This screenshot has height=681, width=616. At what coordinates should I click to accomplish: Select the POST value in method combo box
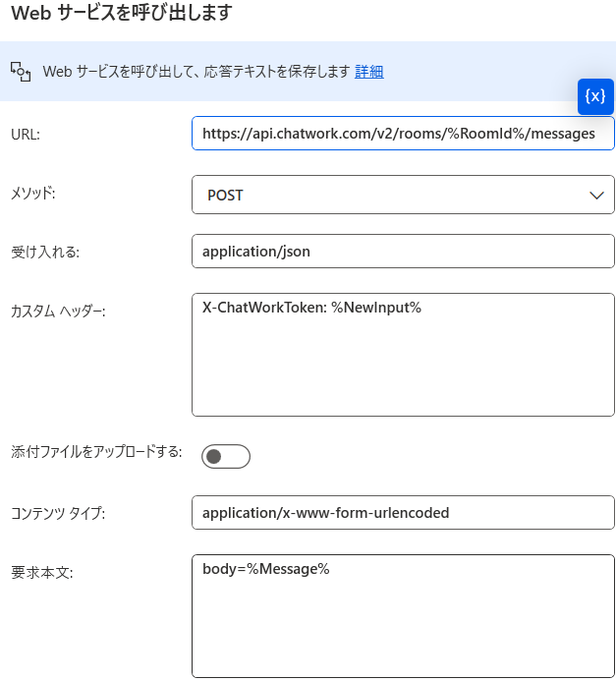tap(225, 195)
